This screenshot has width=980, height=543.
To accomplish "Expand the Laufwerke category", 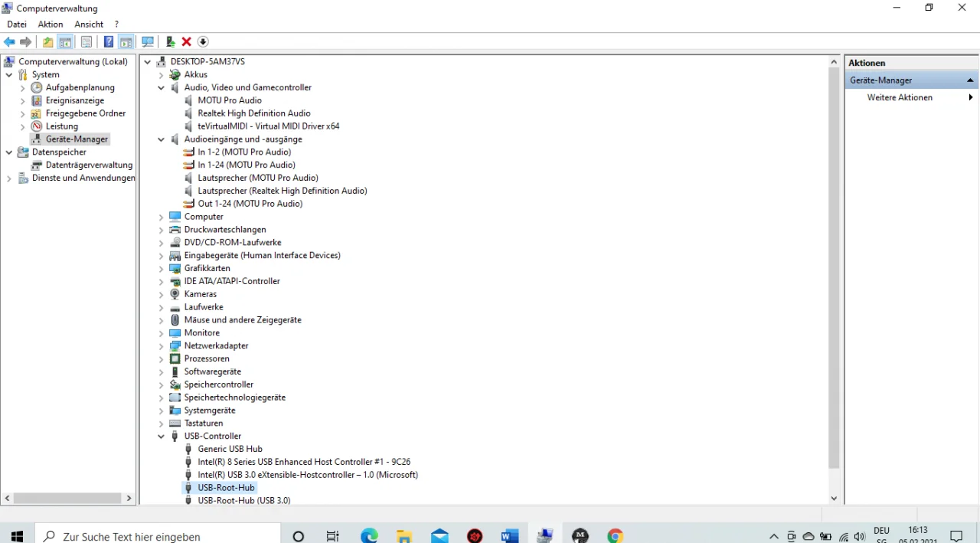I will coord(161,307).
